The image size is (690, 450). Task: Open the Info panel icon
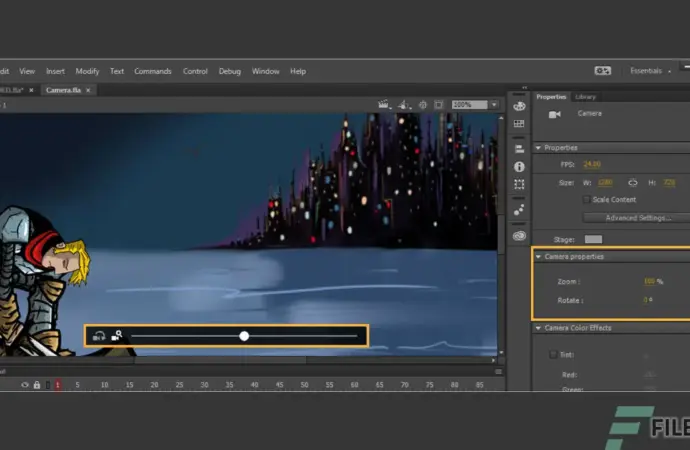point(519,167)
